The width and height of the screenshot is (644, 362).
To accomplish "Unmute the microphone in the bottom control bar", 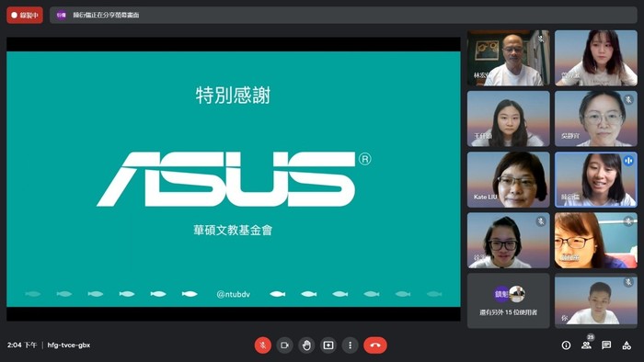I will [x=263, y=345].
